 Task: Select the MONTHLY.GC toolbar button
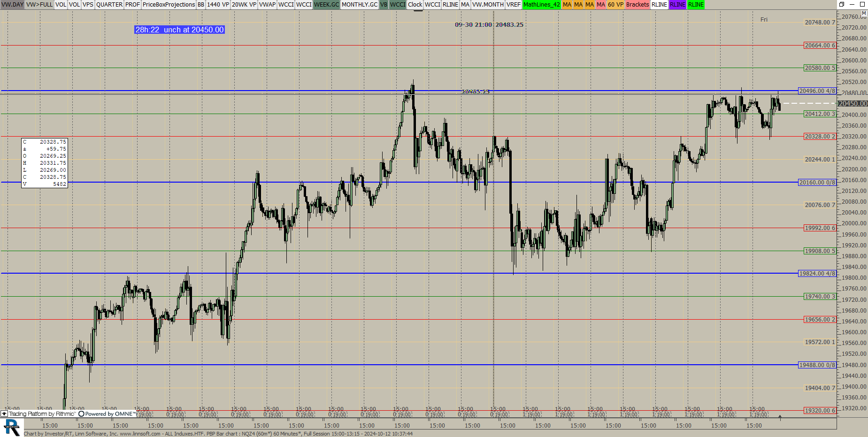pyautogui.click(x=359, y=5)
